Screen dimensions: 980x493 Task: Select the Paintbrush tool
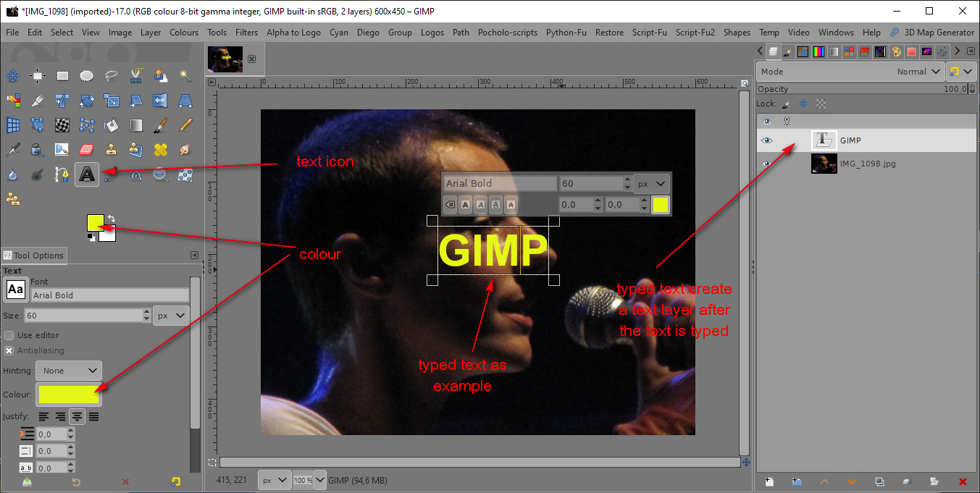(x=161, y=125)
